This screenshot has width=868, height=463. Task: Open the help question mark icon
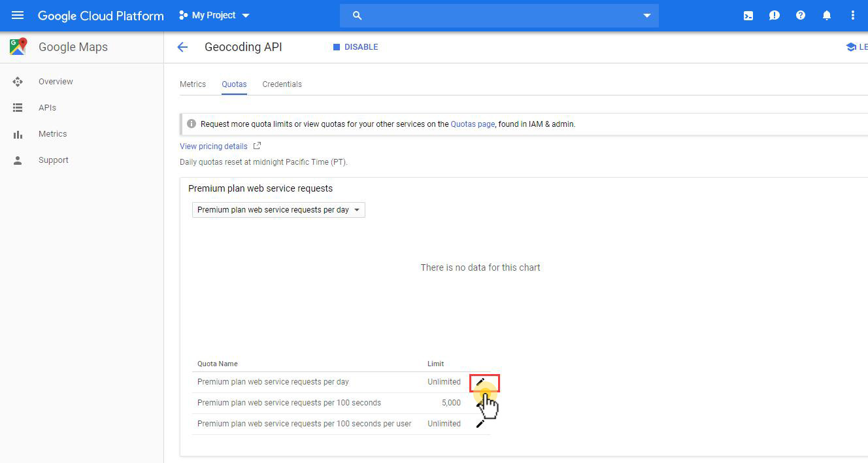point(801,16)
